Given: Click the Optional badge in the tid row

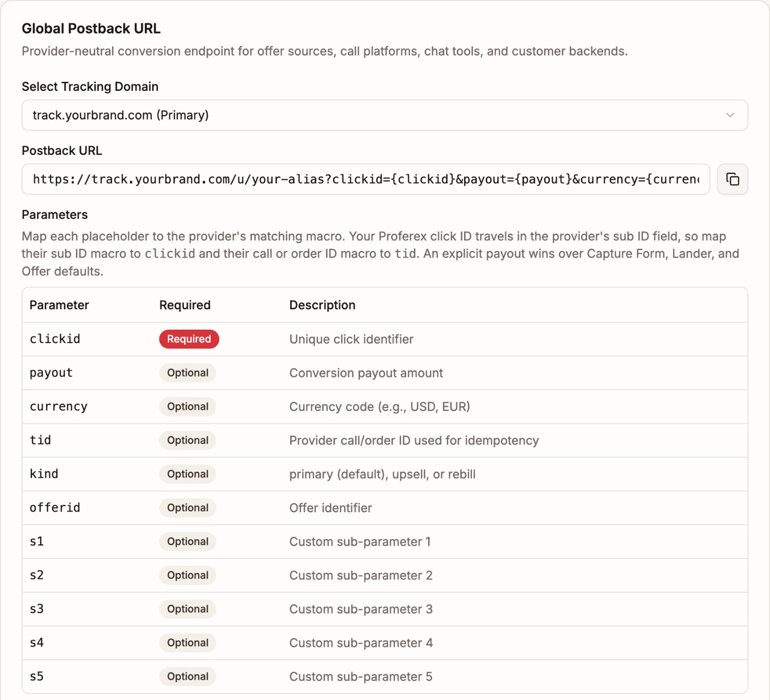Looking at the screenshot, I should coord(188,441).
